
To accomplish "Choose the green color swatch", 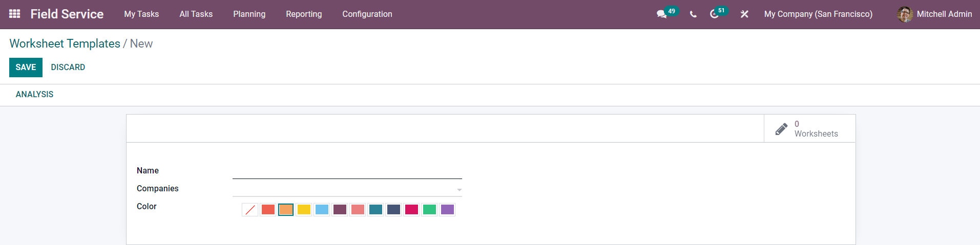I will coord(429,210).
